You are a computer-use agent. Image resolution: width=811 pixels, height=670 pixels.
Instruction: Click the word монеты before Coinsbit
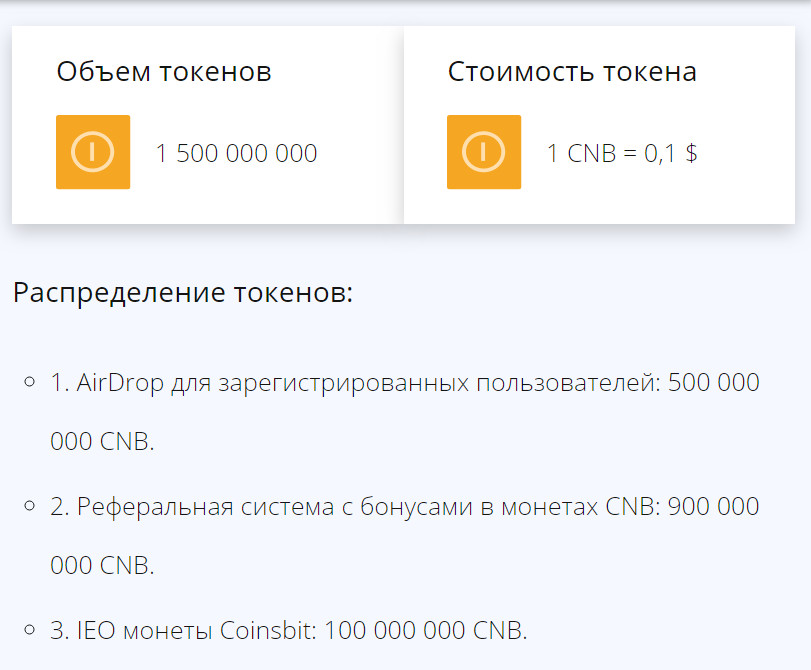(x=164, y=631)
